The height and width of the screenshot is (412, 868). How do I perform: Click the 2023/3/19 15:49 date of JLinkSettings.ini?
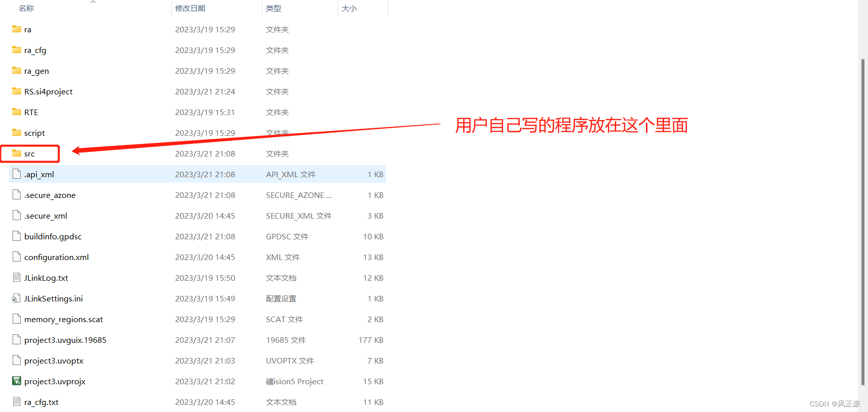205,299
